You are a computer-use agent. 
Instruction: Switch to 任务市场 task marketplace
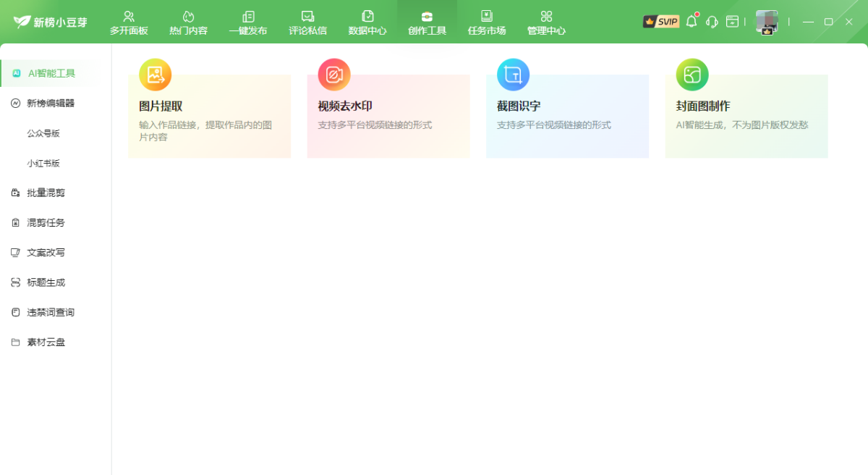pyautogui.click(x=486, y=21)
